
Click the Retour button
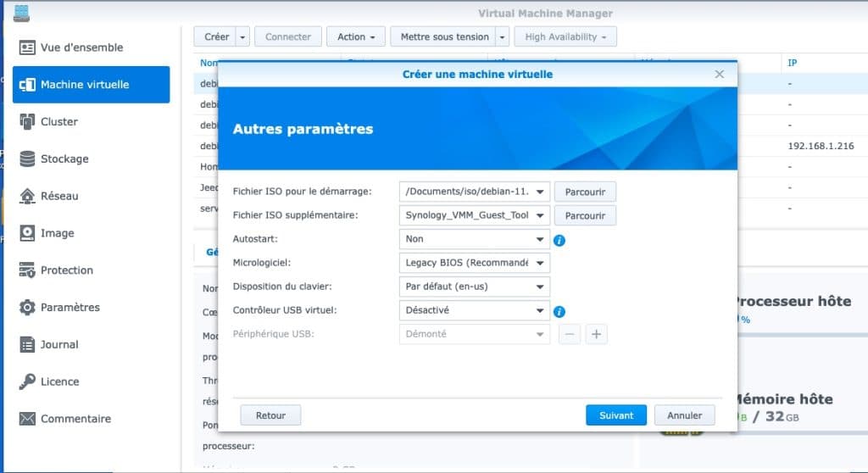[270, 415]
